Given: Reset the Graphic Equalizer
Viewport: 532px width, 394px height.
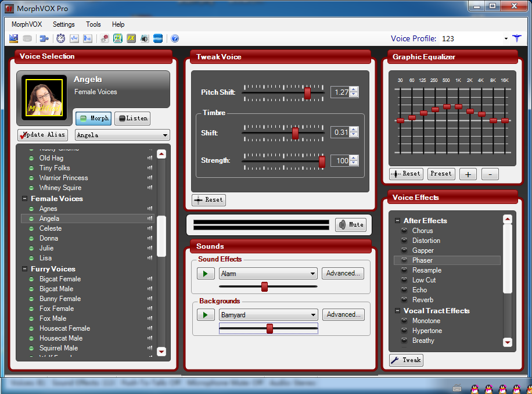Looking at the screenshot, I should click(x=406, y=174).
